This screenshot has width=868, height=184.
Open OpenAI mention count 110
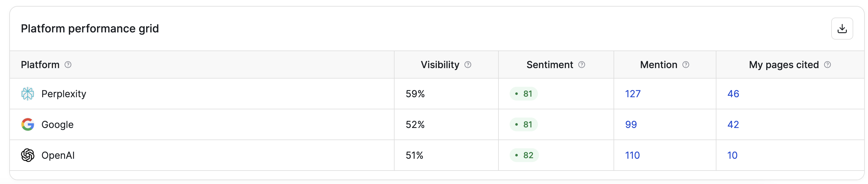632,155
